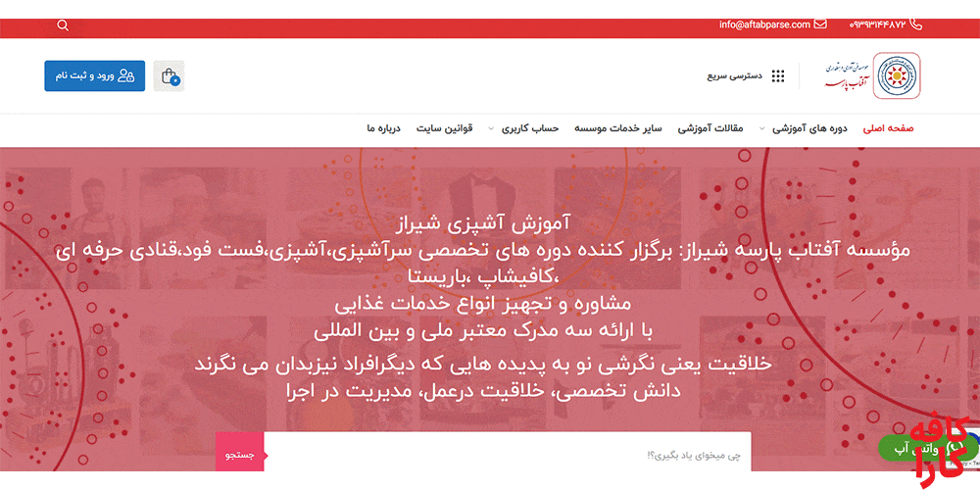Click the envelope email icon
Screen dimensions: 980x490
(x=820, y=24)
